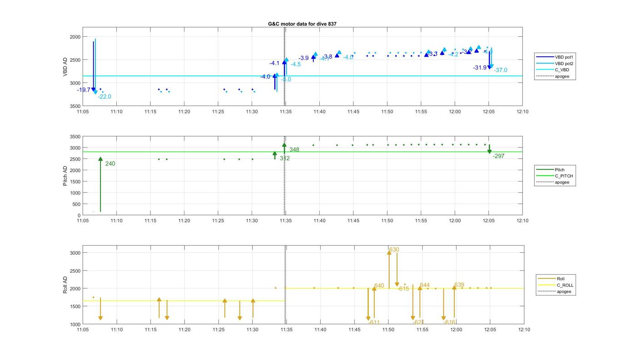Click the '-297' pitch data label
Image resolution: width=636 pixels, height=364 pixels.
499,156
